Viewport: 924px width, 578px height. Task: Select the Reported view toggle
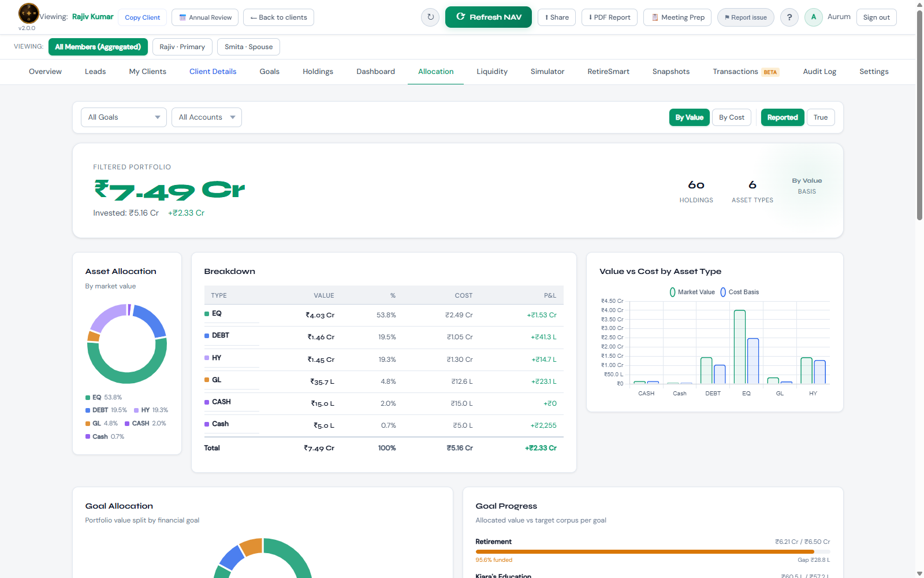783,117
